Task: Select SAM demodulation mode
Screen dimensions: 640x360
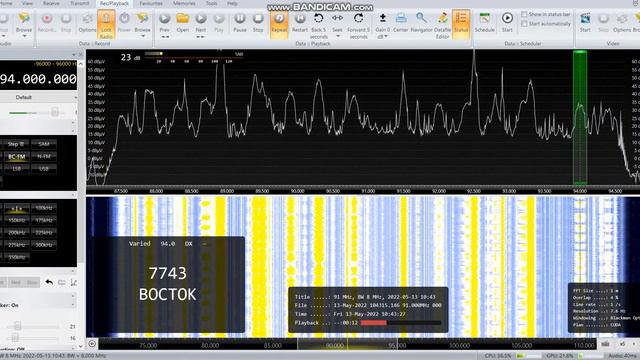Action: 44,144
